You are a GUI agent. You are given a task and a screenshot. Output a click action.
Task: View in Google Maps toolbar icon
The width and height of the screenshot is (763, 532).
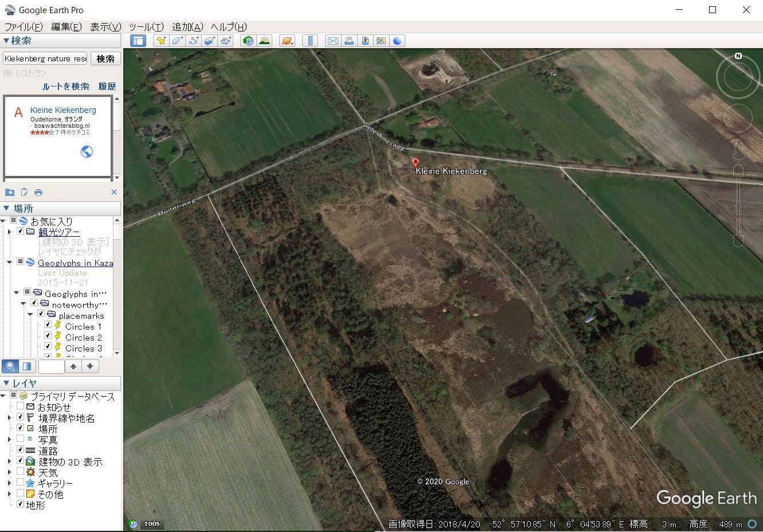[x=381, y=41]
